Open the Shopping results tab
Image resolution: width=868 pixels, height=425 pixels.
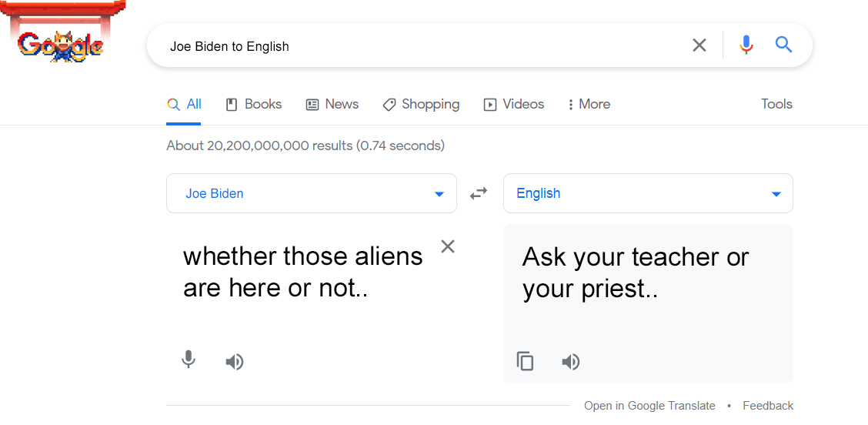click(x=421, y=104)
